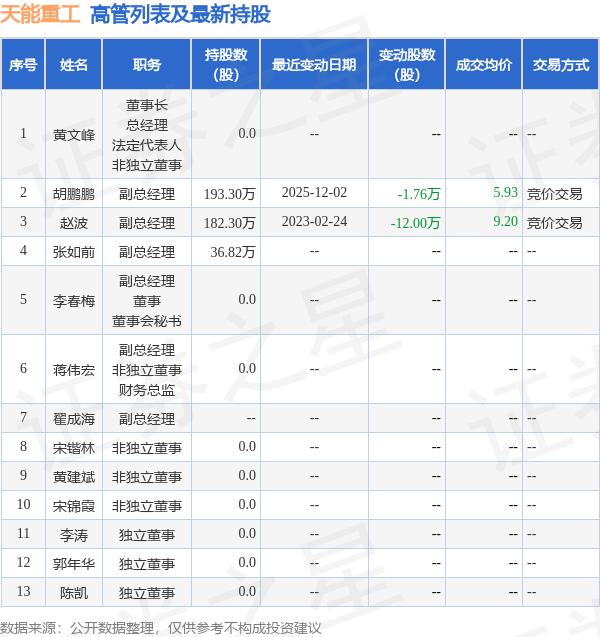Viewport: 600px width, 637px height.
Task: Click the date 2025-12-02
Action: coord(314,192)
